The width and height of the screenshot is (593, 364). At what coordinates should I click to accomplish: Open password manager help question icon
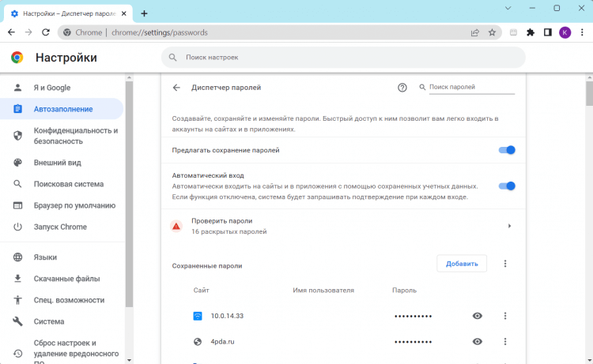coord(402,88)
